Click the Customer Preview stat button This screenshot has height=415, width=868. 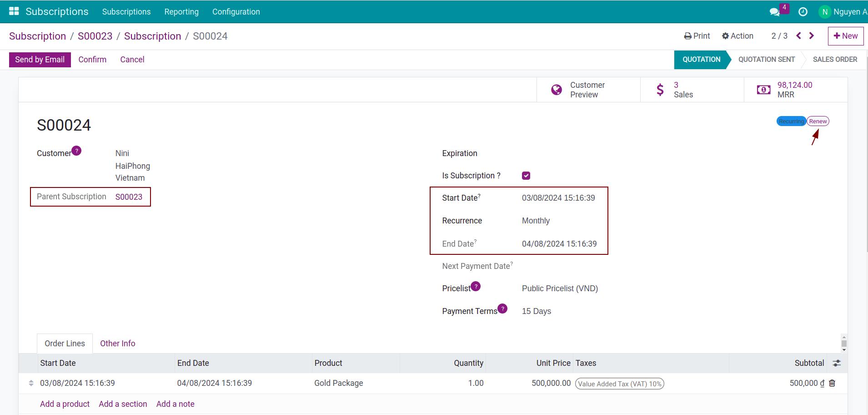coord(588,90)
